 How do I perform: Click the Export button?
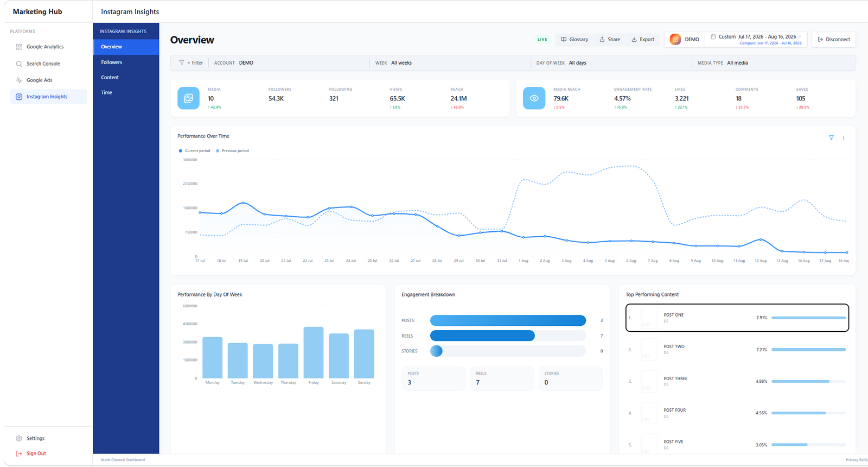click(643, 39)
